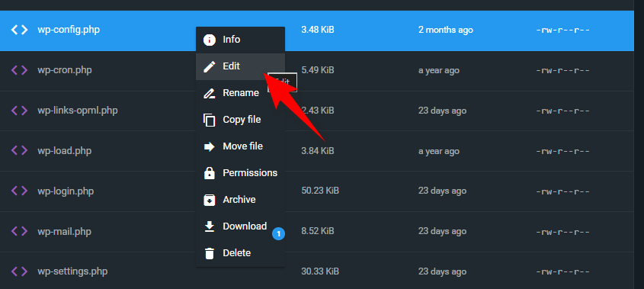
Task: Click the -rw-r--r-- permissions of wp-settings.php
Action: 562,271
